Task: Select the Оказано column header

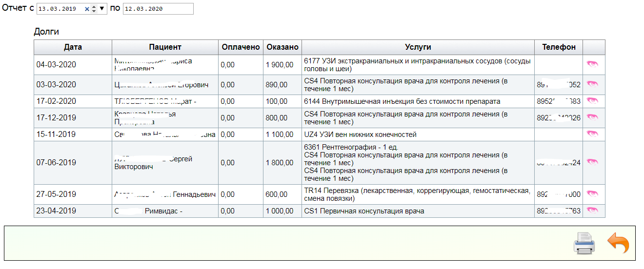Action: pyautogui.click(x=282, y=47)
